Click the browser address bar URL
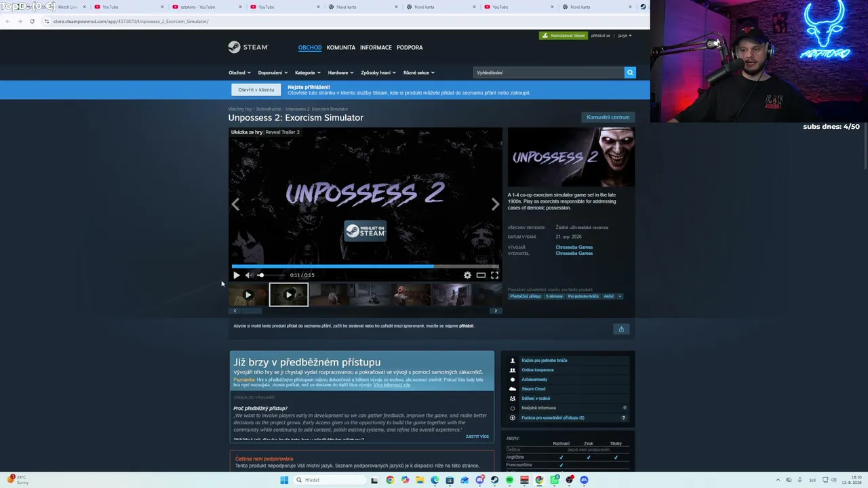The height and width of the screenshot is (488, 868). pyautogui.click(x=131, y=21)
